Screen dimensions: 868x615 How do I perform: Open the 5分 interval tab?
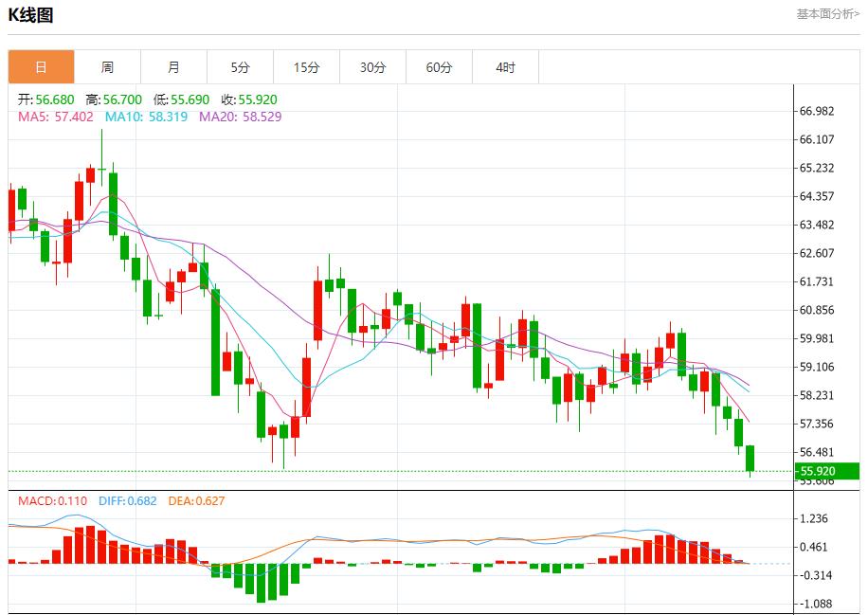pos(240,67)
